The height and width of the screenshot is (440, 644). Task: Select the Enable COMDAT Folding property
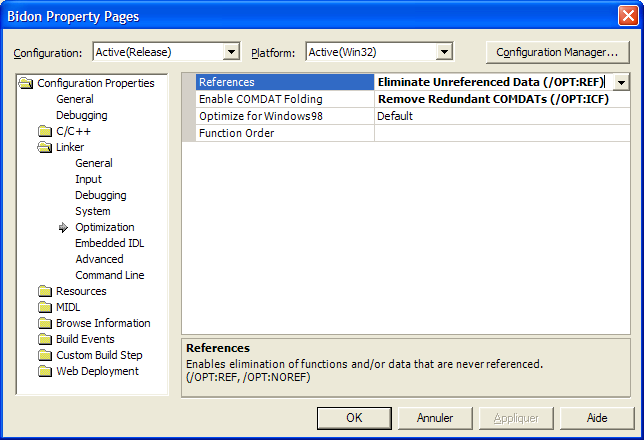(x=285, y=99)
